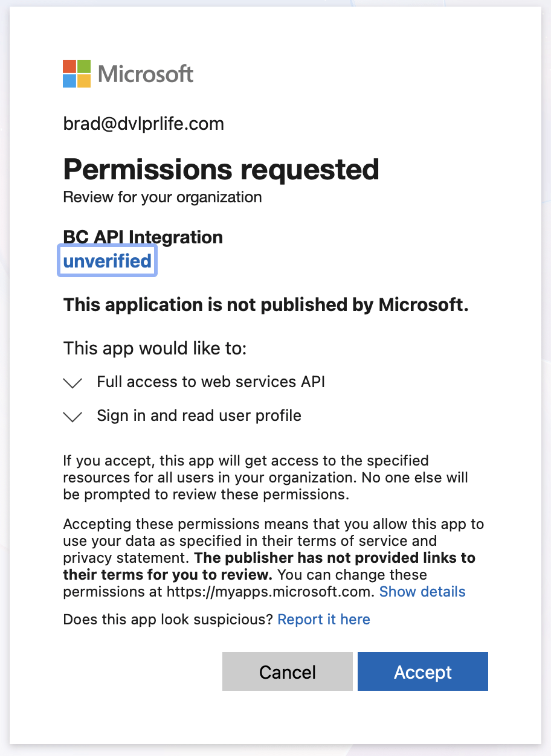Click the Microsoft four-square logo
The image size is (551, 756).
77,74
